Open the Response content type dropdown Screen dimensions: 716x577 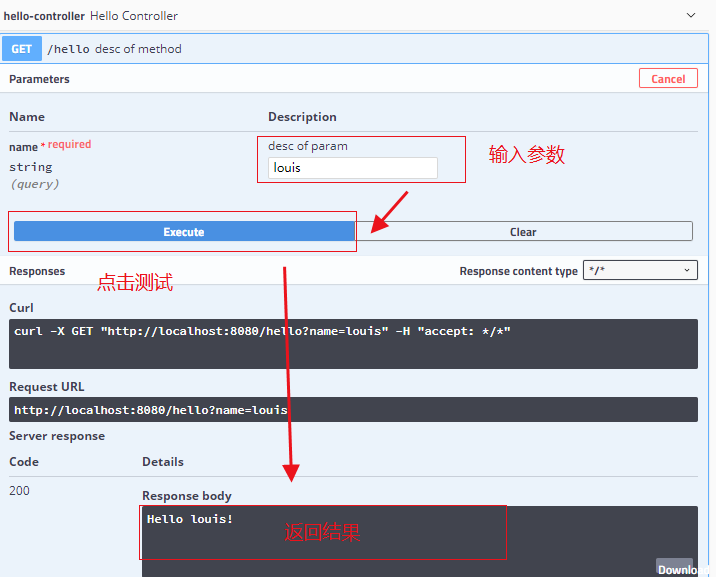(640, 270)
